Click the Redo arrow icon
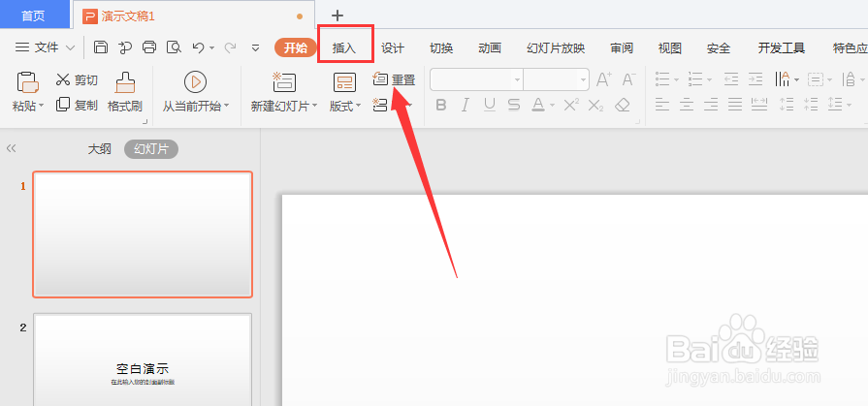 coord(230,47)
